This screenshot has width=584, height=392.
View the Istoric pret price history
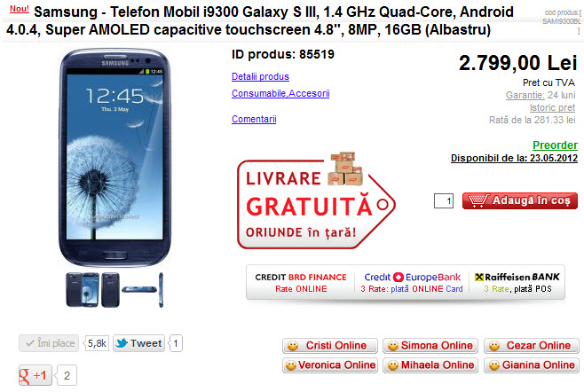(x=552, y=107)
